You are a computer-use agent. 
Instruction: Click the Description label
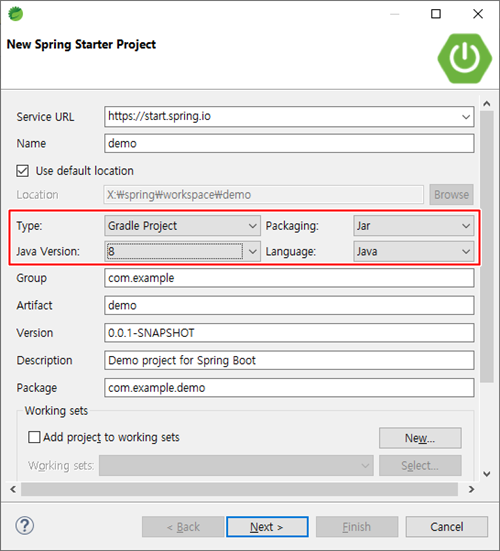44,361
